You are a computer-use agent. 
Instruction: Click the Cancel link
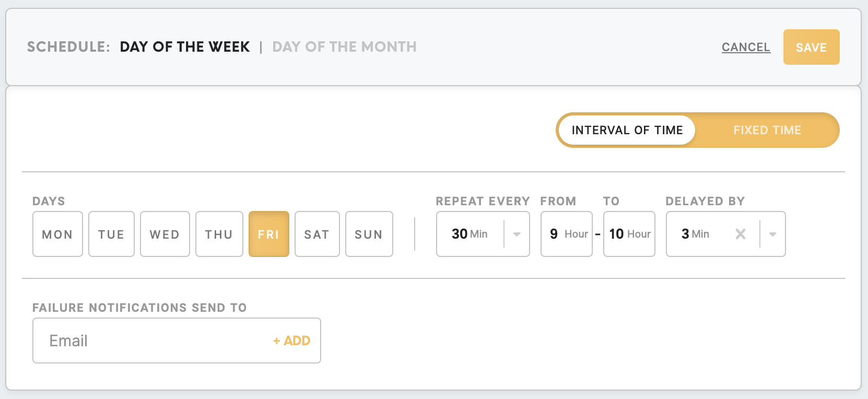coord(746,47)
